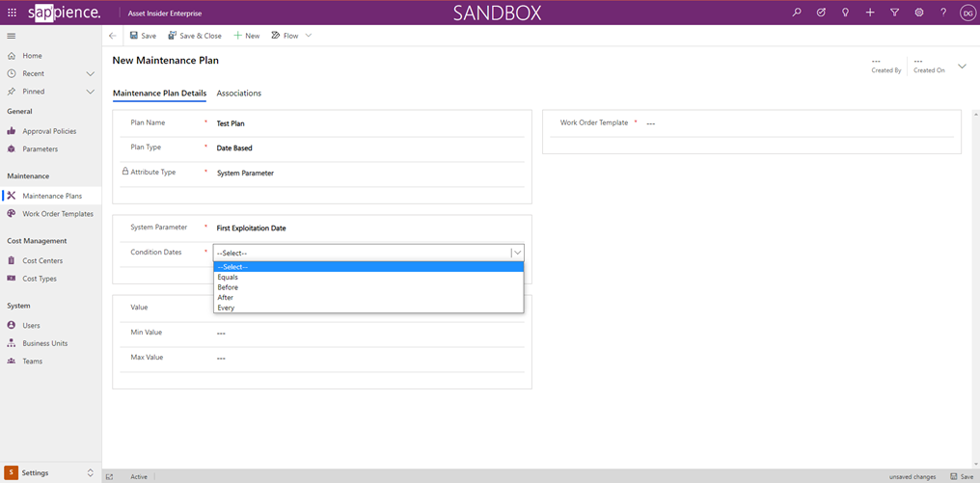Screen dimensions: 980x483
Task: Open Work Order Templates in sidebar
Action: (x=58, y=214)
